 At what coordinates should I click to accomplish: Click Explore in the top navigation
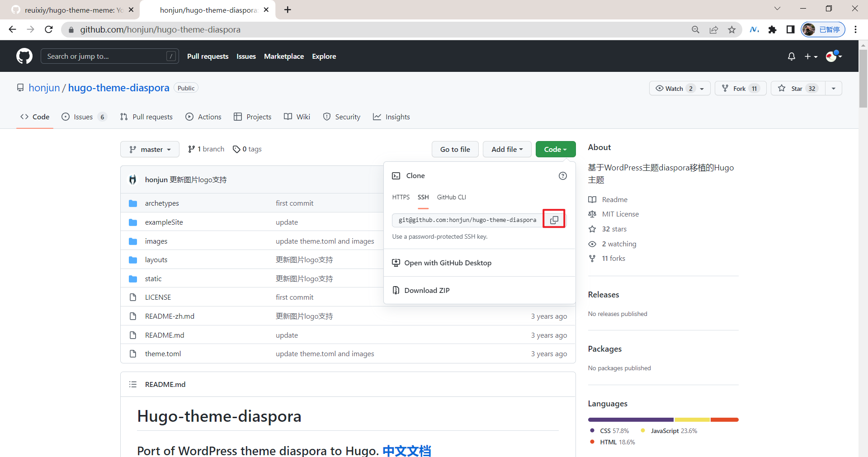(x=324, y=57)
